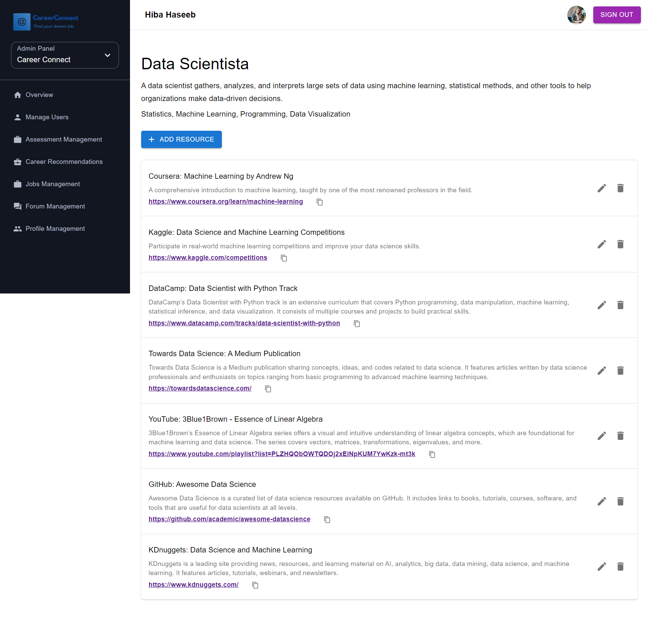Click the CareerConnect logo

pyautogui.click(x=46, y=22)
